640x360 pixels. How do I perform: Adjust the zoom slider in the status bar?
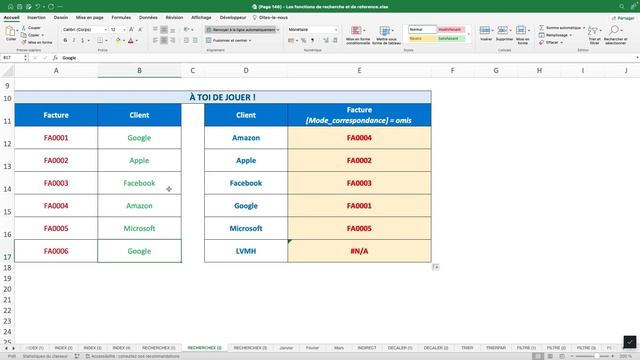point(596,356)
